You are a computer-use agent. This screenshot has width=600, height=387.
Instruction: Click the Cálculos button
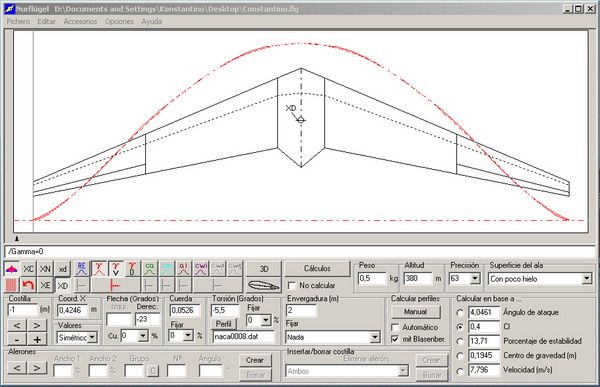pyautogui.click(x=317, y=269)
